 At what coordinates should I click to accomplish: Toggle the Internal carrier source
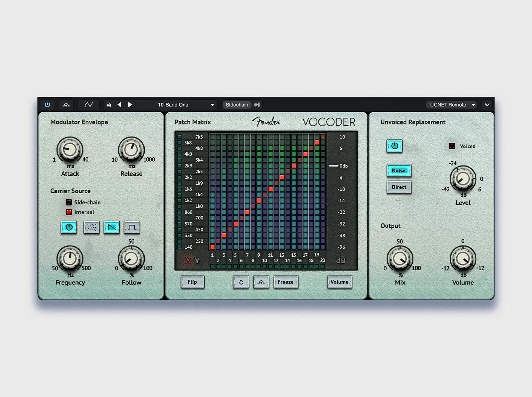(69, 212)
